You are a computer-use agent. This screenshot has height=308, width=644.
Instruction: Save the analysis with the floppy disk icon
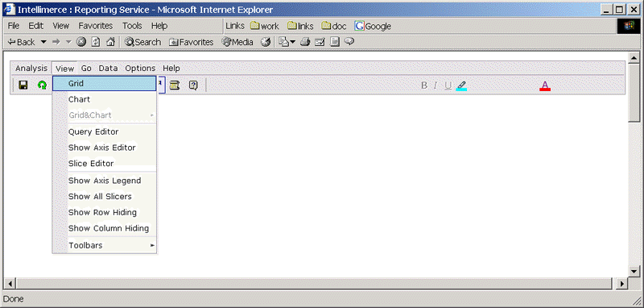23,85
